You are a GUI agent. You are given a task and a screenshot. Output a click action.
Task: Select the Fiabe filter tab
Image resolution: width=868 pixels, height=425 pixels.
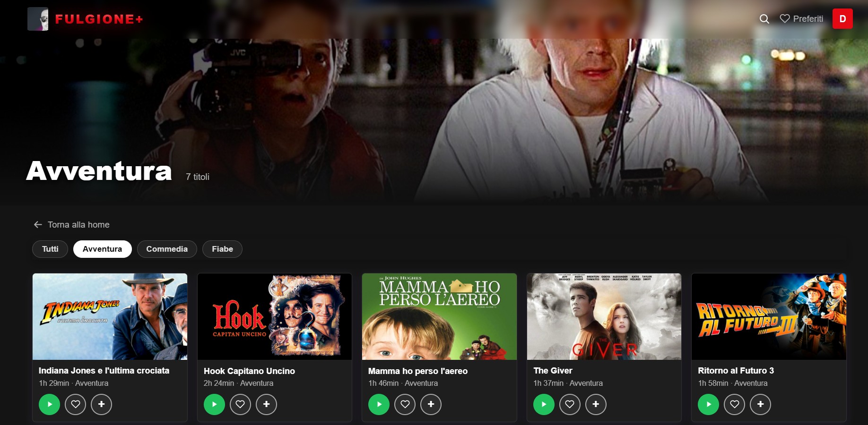point(222,249)
